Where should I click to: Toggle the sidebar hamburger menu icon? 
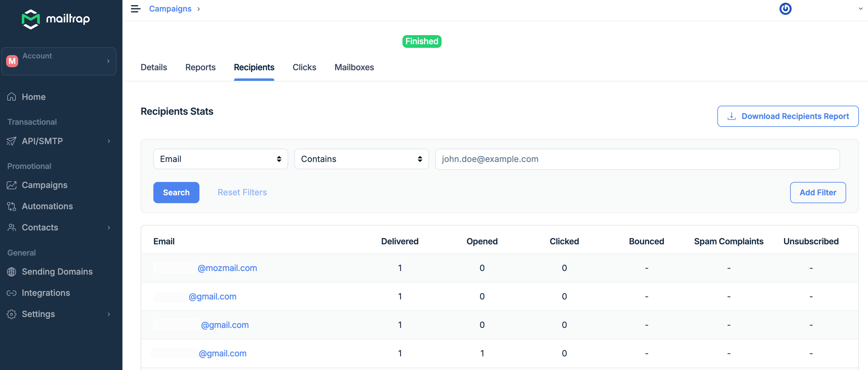(135, 9)
